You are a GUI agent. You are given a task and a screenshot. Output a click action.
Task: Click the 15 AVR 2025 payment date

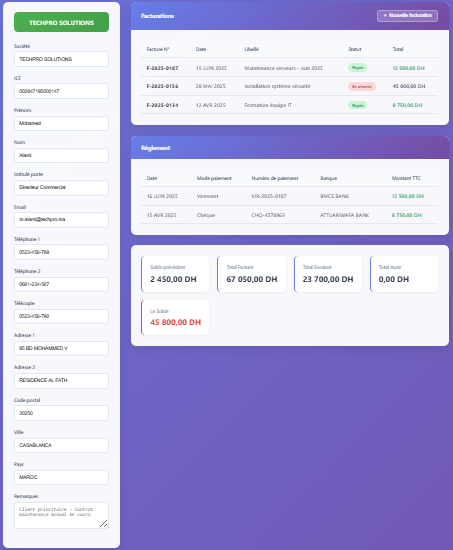161,215
